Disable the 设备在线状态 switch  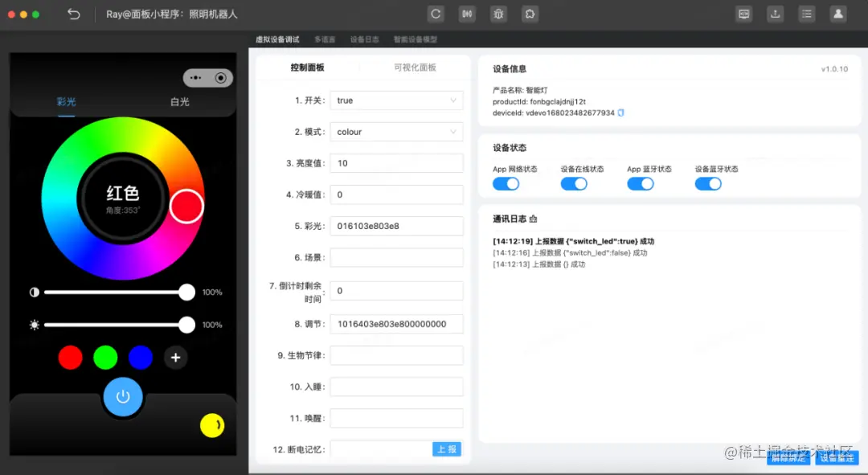(573, 183)
